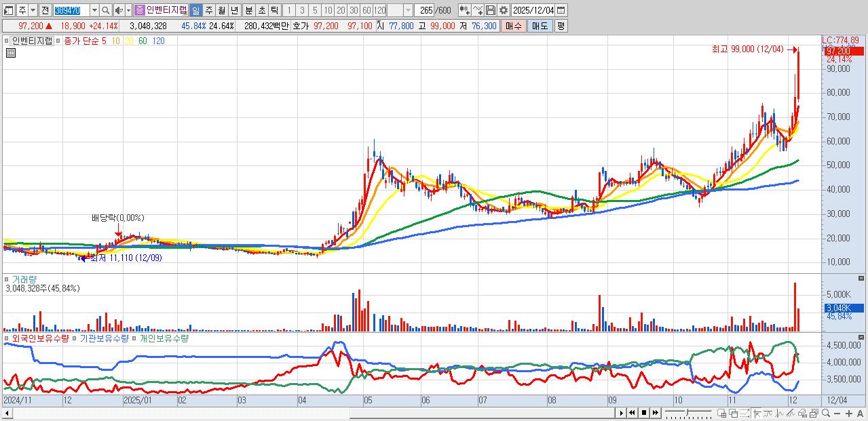
Task: Choose the 20 interval button
Action: 340,10
